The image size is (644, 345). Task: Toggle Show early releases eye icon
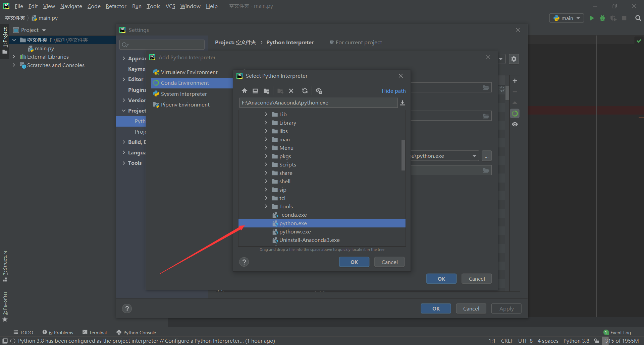[515, 124]
